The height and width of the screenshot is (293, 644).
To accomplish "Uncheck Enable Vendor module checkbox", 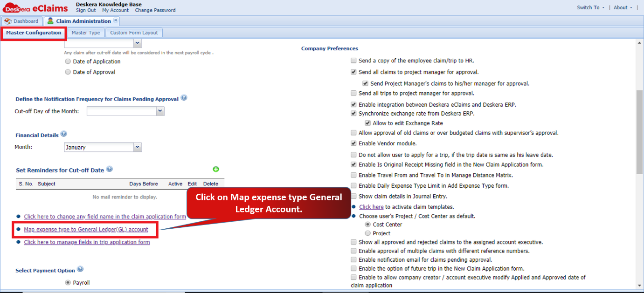I will [353, 143].
